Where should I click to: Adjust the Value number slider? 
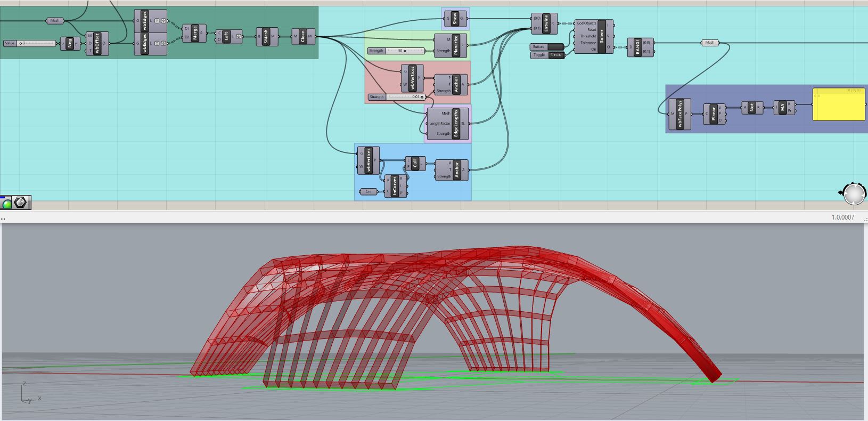click(30, 43)
